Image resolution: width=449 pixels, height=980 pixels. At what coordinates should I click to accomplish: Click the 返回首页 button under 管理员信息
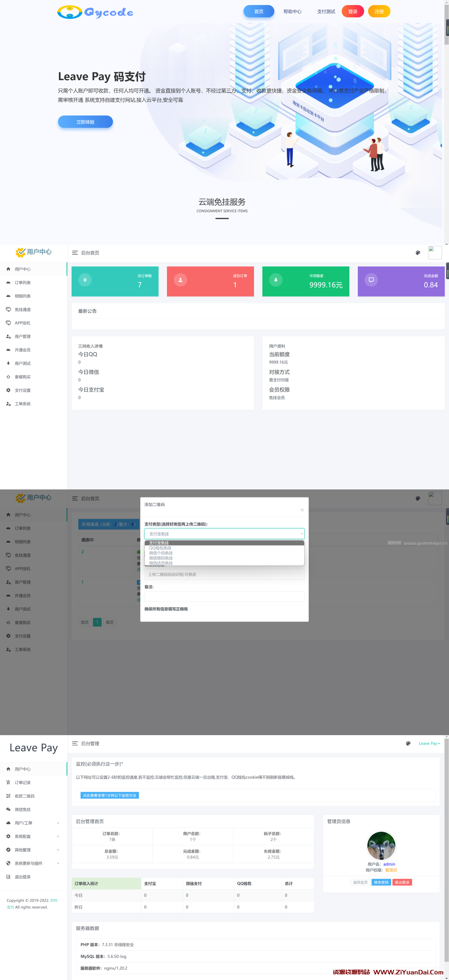tap(360, 882)
